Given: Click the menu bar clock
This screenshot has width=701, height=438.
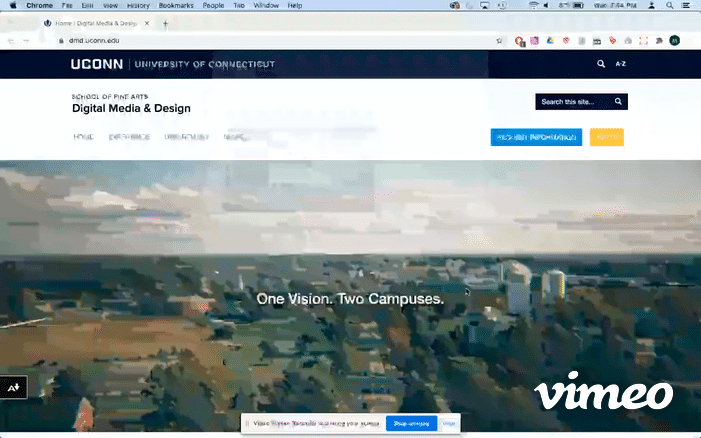Looking at the screenshot, I should 615,5.
